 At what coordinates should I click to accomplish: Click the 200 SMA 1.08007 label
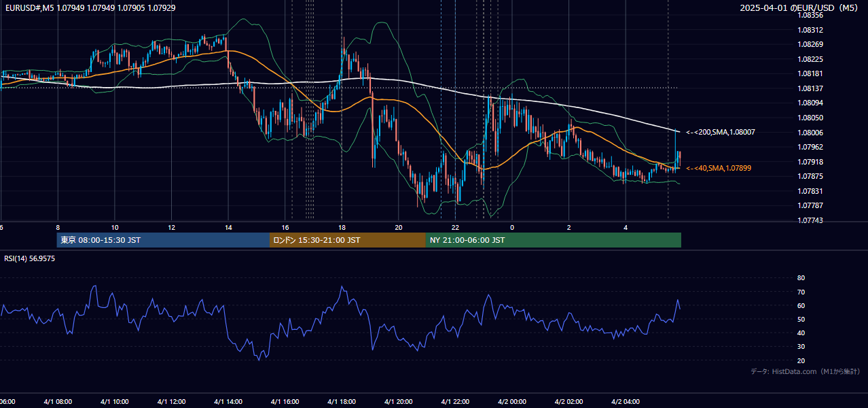pyautogui.click(x=721, y=133)
